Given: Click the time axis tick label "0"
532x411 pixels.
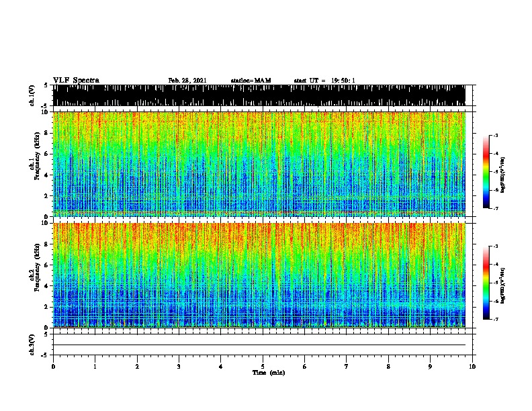Looking at the screenshot, I should click(x=53, y=367).
